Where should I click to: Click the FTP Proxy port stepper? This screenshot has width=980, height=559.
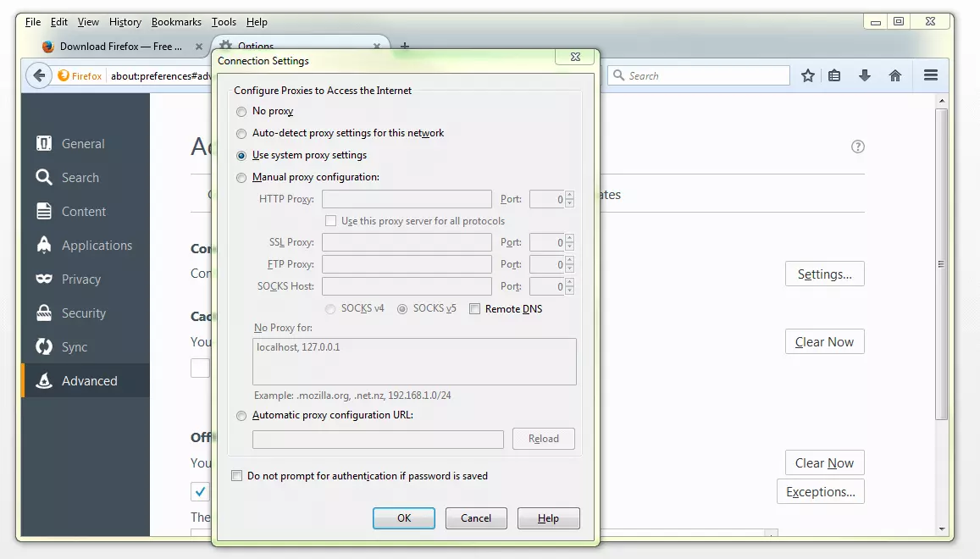(x=569, y=264)
